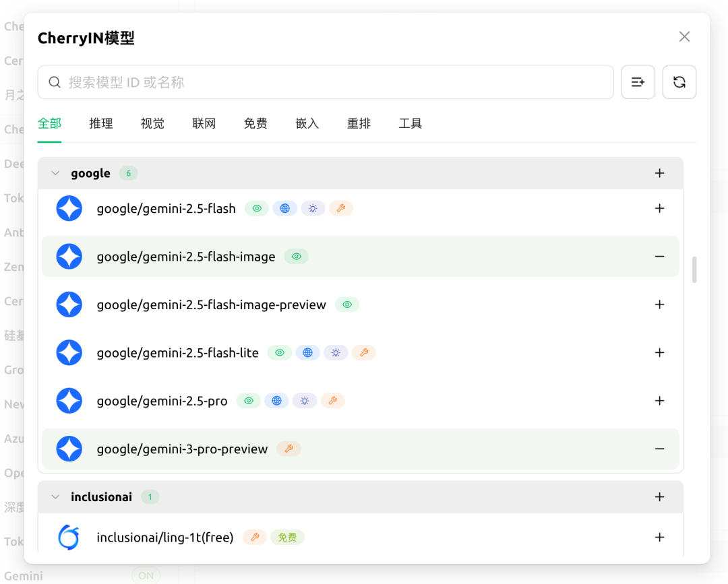Click reasoning badge on gemini-2.5-pro

(305, 401)
